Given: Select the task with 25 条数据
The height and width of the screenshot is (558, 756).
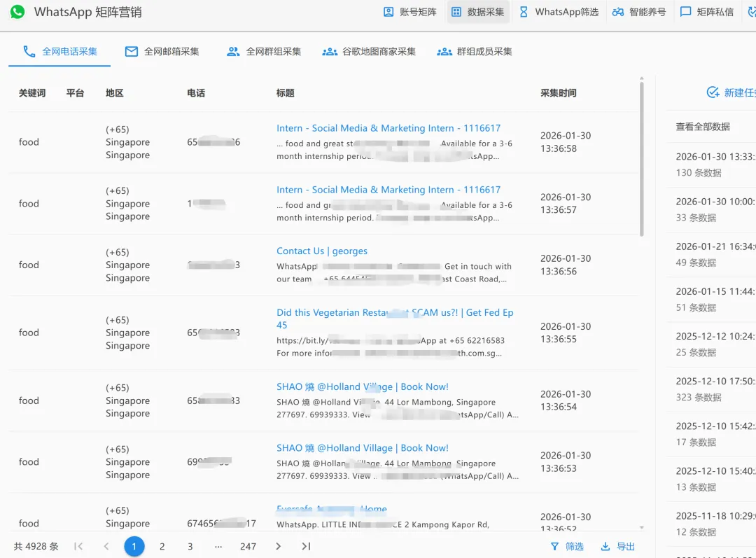Looking at the screenshot, I should click(711, 344).
